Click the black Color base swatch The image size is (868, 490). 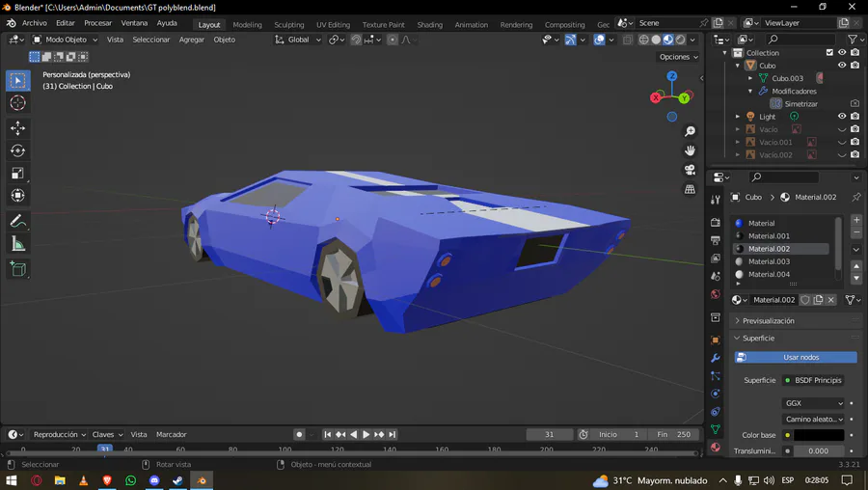tap(819, 435)
